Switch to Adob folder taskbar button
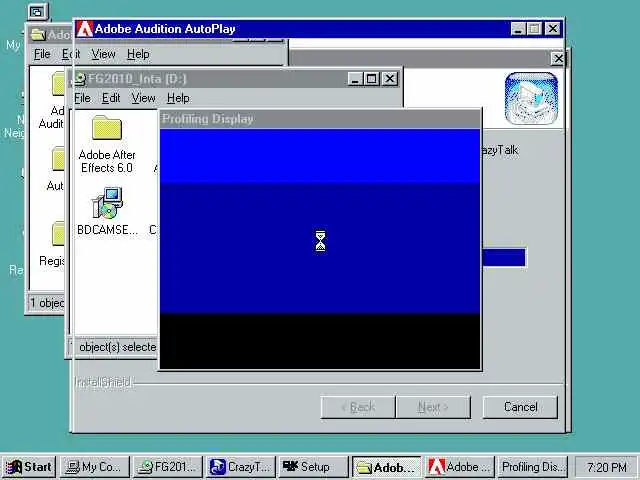 tap(386, 467)
